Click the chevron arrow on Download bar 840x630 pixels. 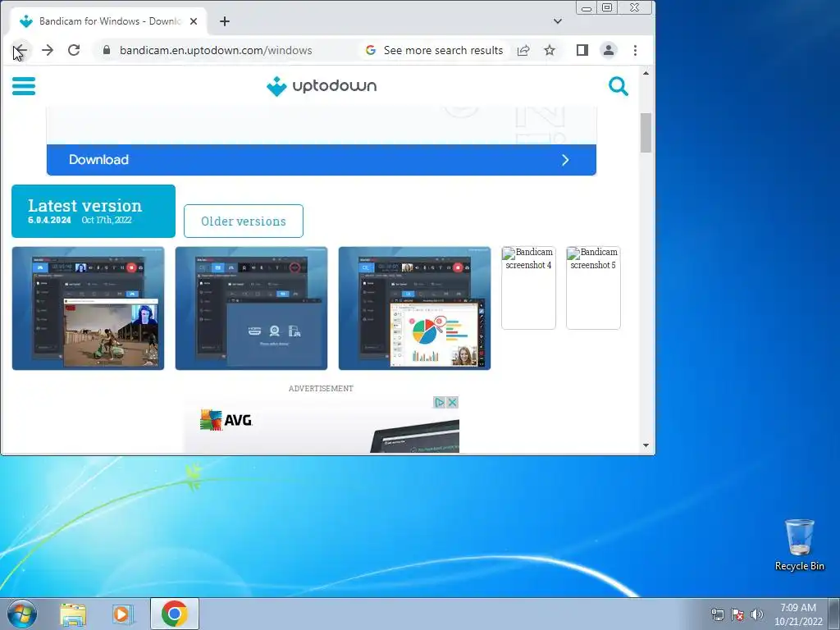[x=565, y=160]
